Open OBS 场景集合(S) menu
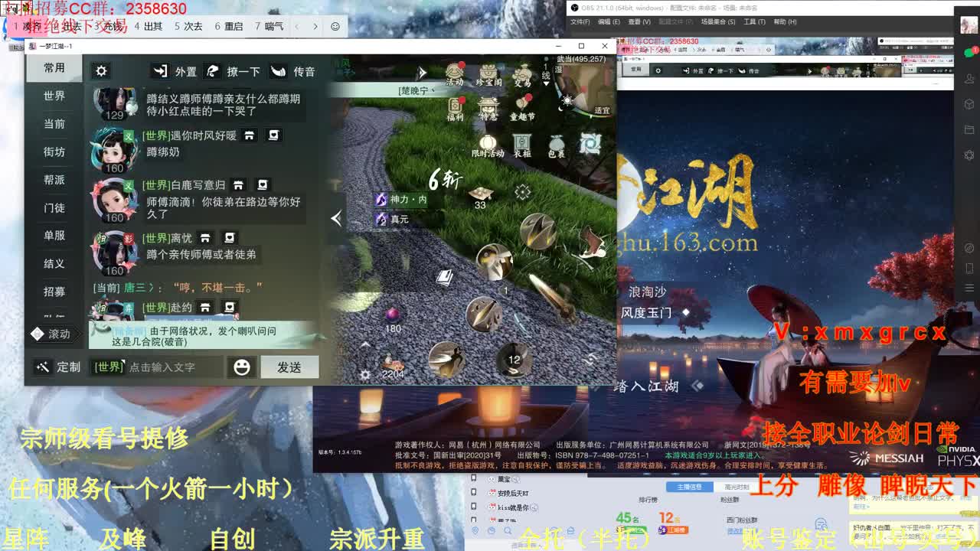The height and width of the screenshot is (551, 980). pos(717,22)
